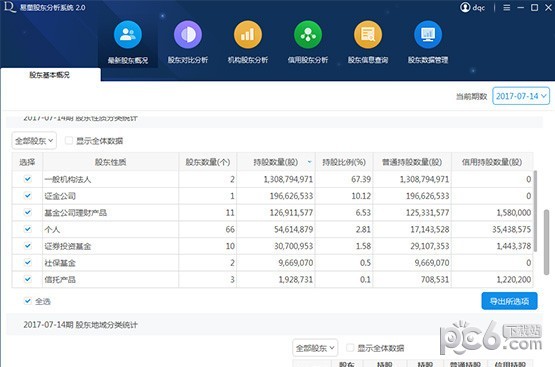Sort by 普通持股数量(股) column header
Screen dimensions: 555x367
[412, 162]
